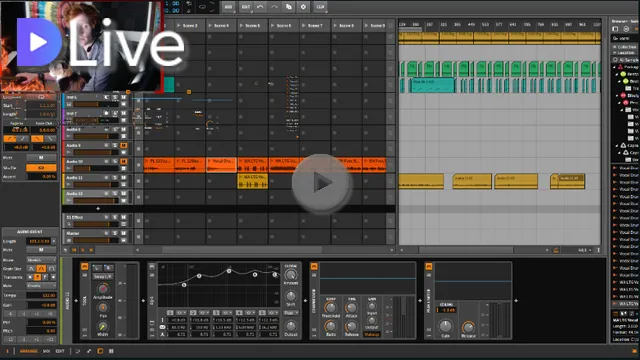Screen dimensions: 640x360
Task: Click the Tempo field in Audio Event
Action: click(41, 295)
